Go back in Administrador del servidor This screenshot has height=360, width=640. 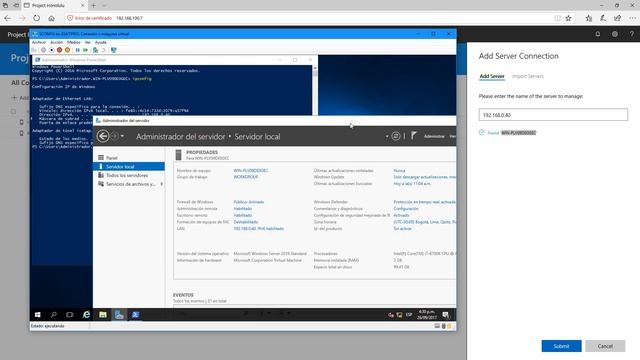pyautogui.click(x=103, y=136)
